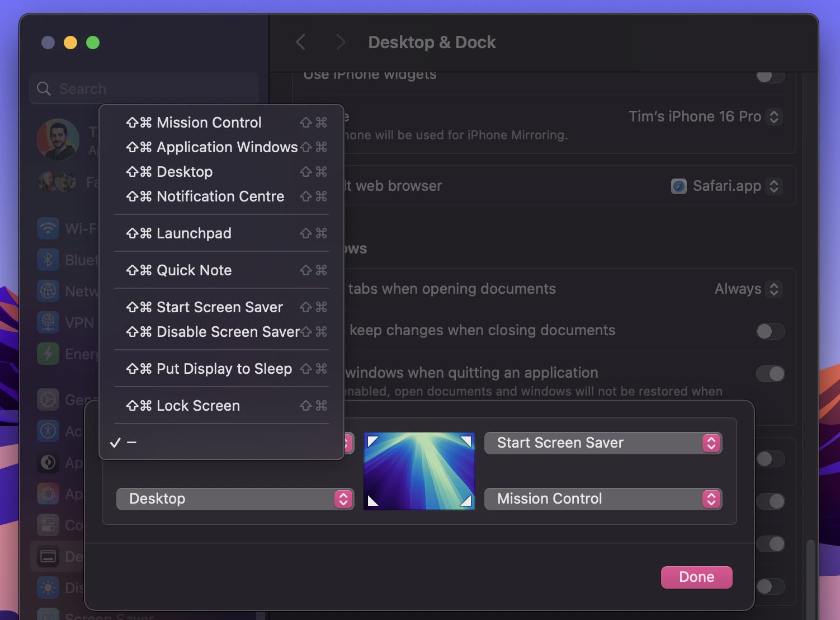Select Bluetooth in the sidebar

point(48,260)
